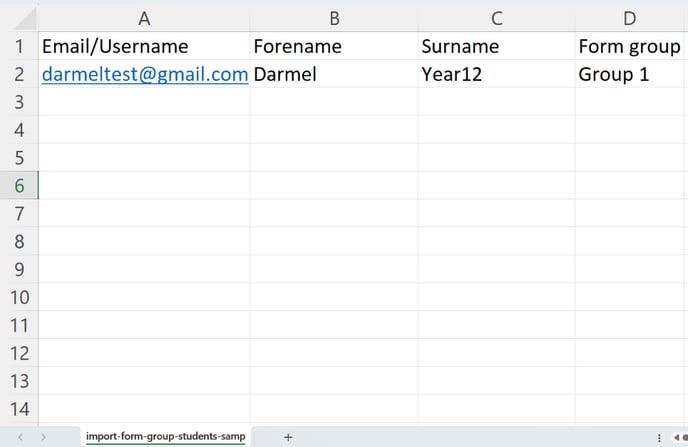The height and width of the screenshot is (447, 688).
Task: Select the cell containing Darmel
Action: coord(334,74)
